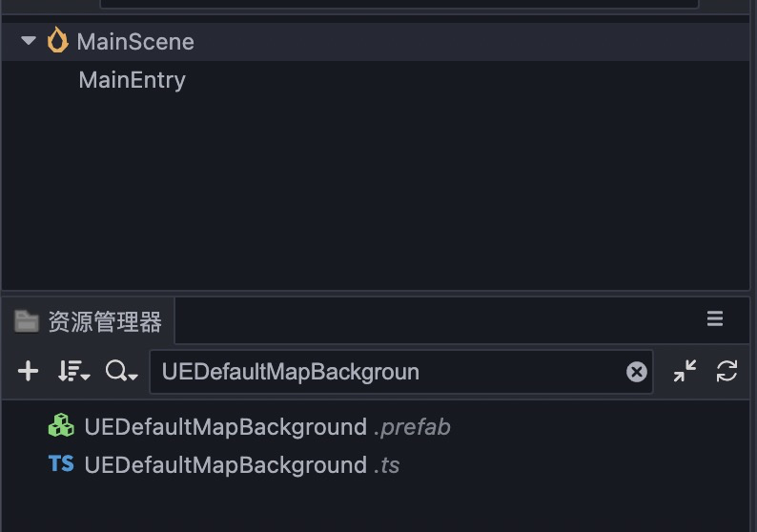This screenshot has width=757, height=532.
Task: Open the assets panel hamburger menu
Action: (x=714, y=319)
